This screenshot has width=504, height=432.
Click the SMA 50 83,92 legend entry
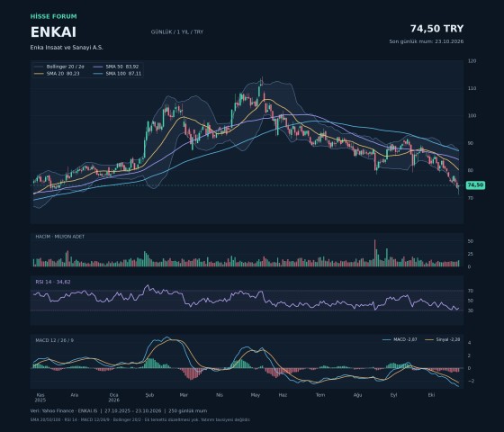pyautogui.click(x=116, y=67)
